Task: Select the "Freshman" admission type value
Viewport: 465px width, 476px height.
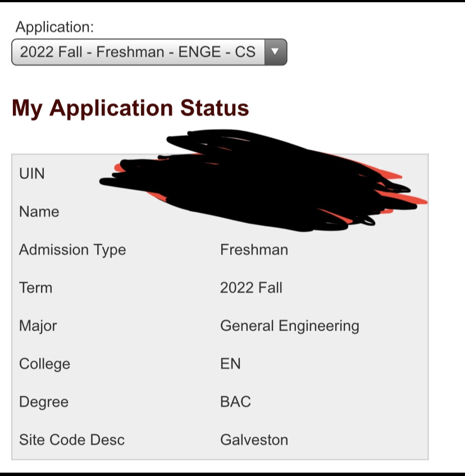Action: click(254, 250)
